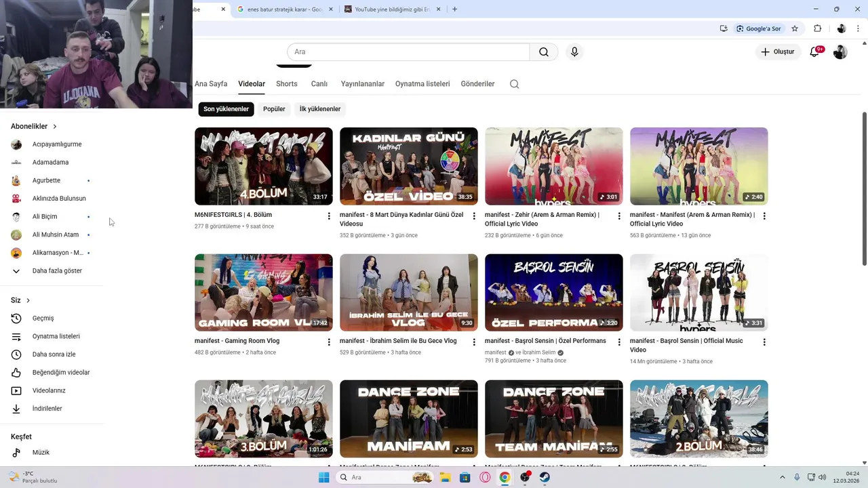Click the install app icon in address bar

click(724, 28)
